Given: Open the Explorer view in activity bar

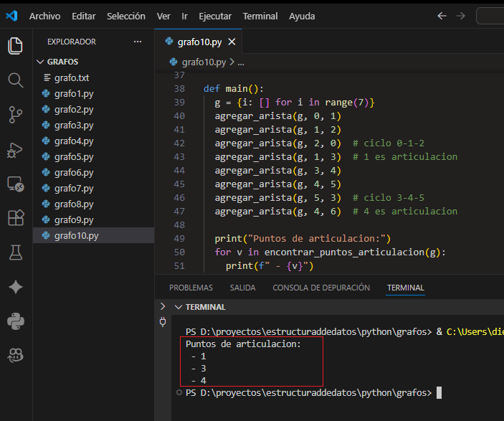Looking at the screenshot, I should pyautogui.click(x=15, y=46).
